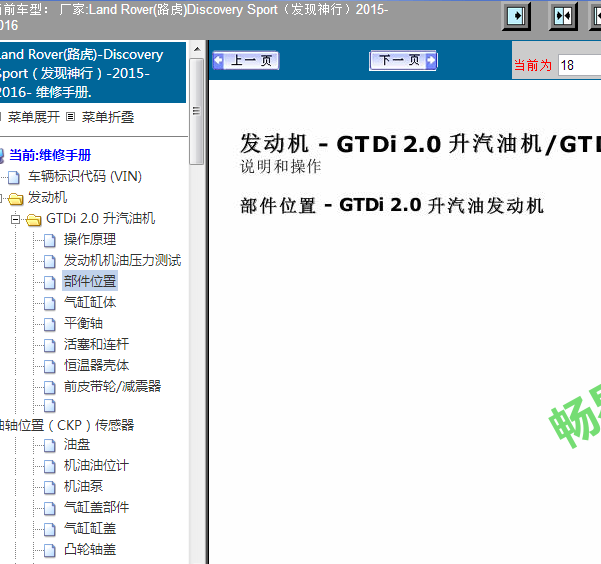Viewport: 601px width, 564px height.
Task: Click the folder icon beside 发动机
Action: (x=16, y=199)
